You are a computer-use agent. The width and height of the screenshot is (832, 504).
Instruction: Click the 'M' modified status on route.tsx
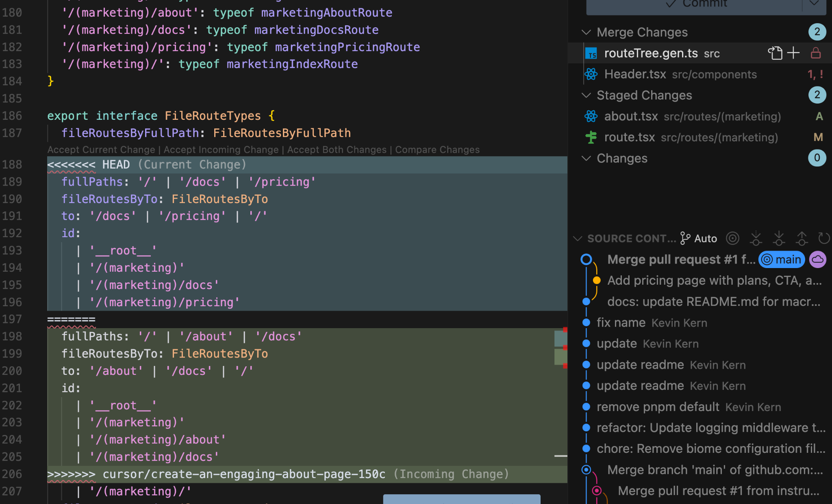click(818, 137)
